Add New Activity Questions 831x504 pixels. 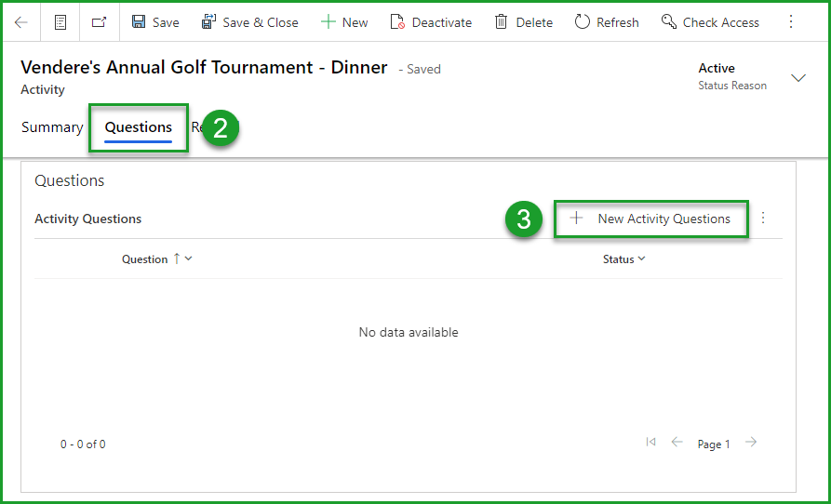coord(651,219)
